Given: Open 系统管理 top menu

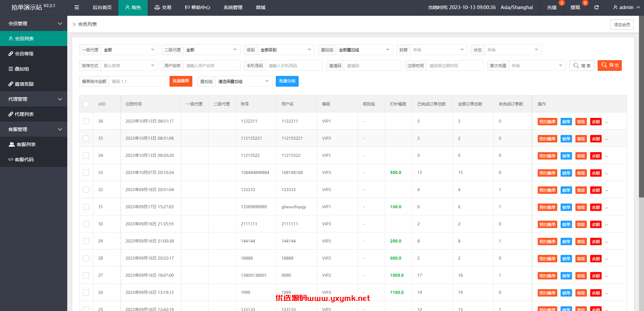Looking at the screenshot, I should click(233, 7).
